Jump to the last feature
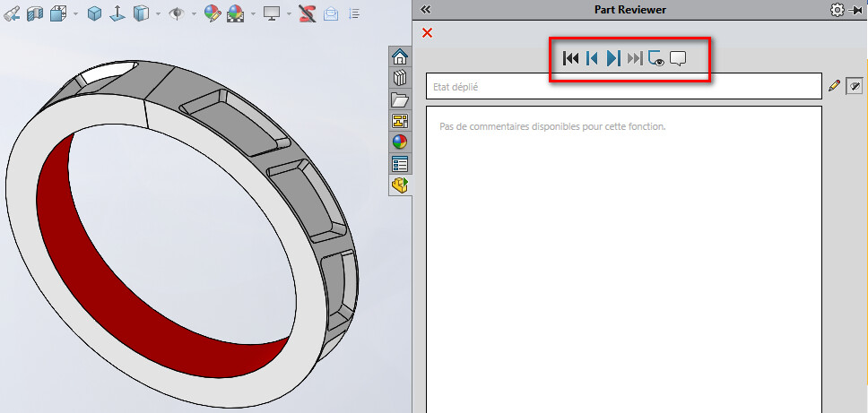Viewport: 868px width, 413px height. pos(635,59)
